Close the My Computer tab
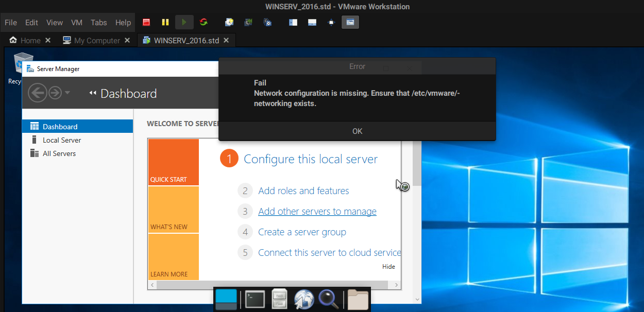644x312 pixels. point(127,41)
